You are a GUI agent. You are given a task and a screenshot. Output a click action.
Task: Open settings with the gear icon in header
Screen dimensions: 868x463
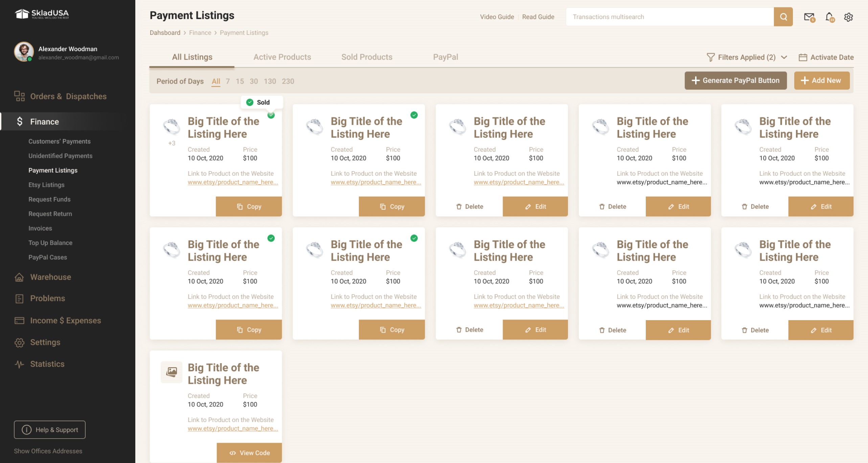[x=848, y=16]
